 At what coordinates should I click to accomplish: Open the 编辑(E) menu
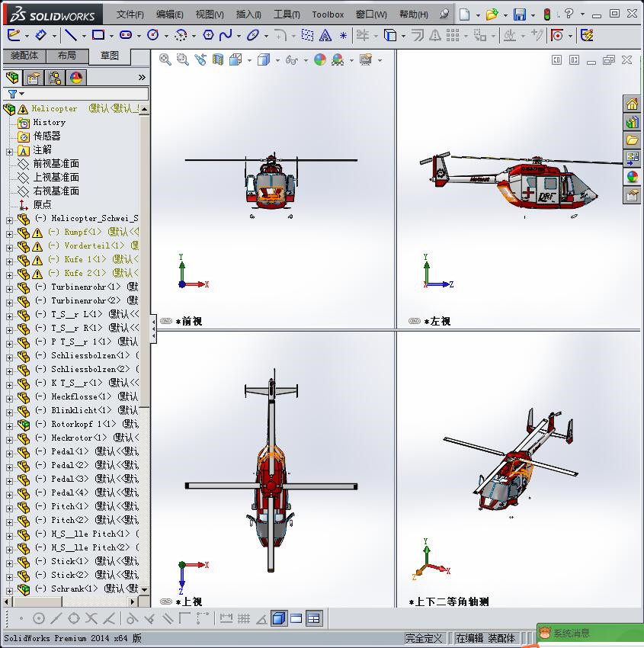pyautogui.click(x=170, y=14)
